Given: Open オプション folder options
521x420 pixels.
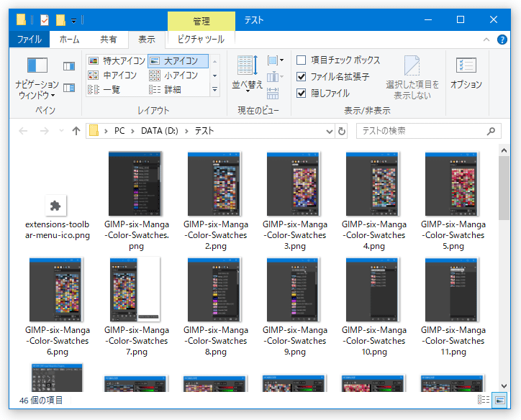Looking at the screenshot, I should click(466, 73).
